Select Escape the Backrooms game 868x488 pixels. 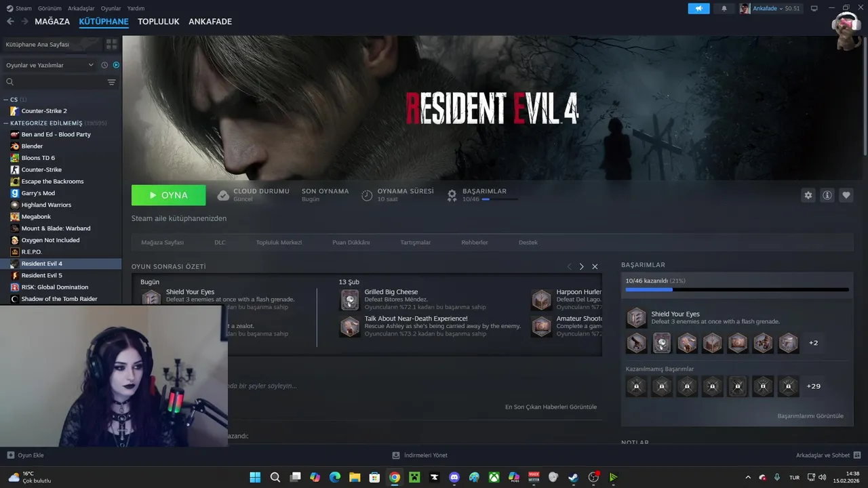tap(61, 181)
